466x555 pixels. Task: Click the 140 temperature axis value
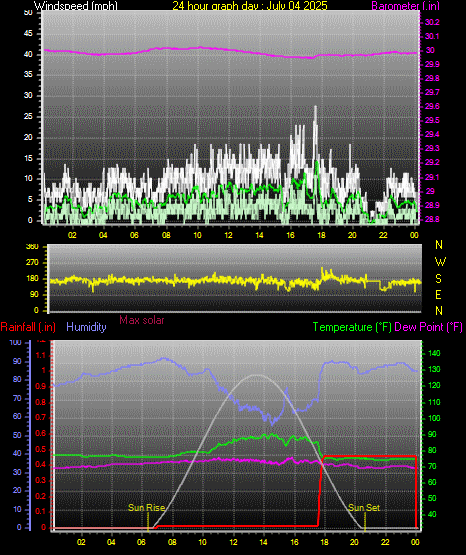coord(435,353)
